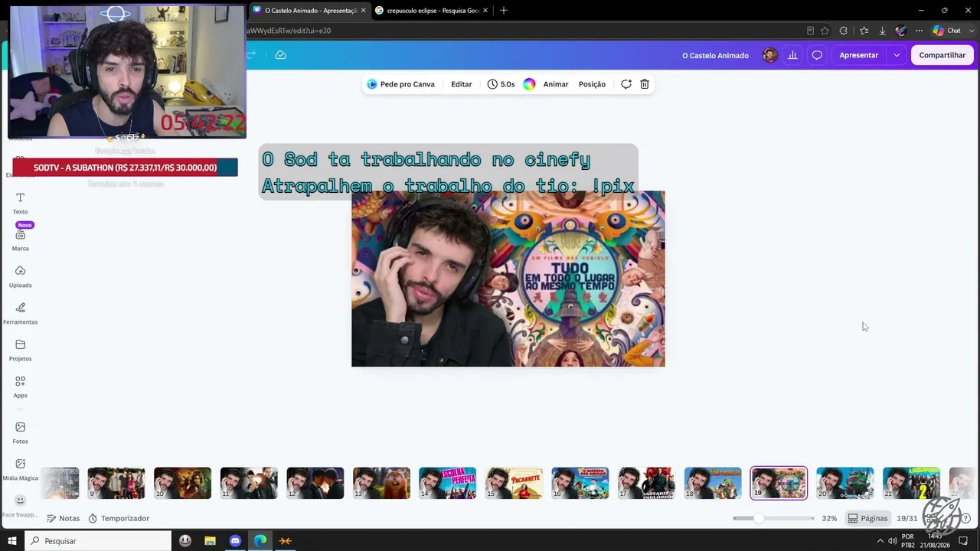Image resolution: width=980 pixels, height=551 pixels.
Task: Open the Animar animation options
Action: (556, 84)
